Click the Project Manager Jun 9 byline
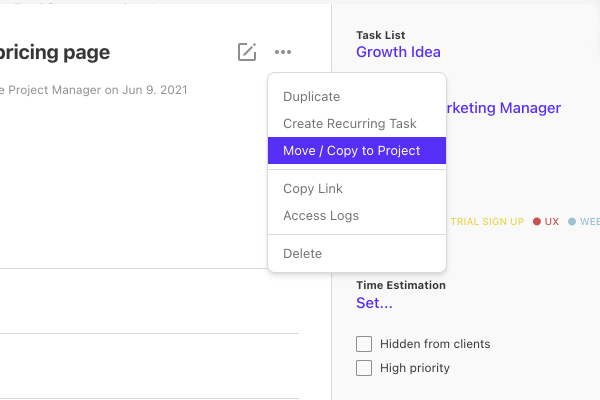This screenshot has height=400, width=600. tap(94, 90)
